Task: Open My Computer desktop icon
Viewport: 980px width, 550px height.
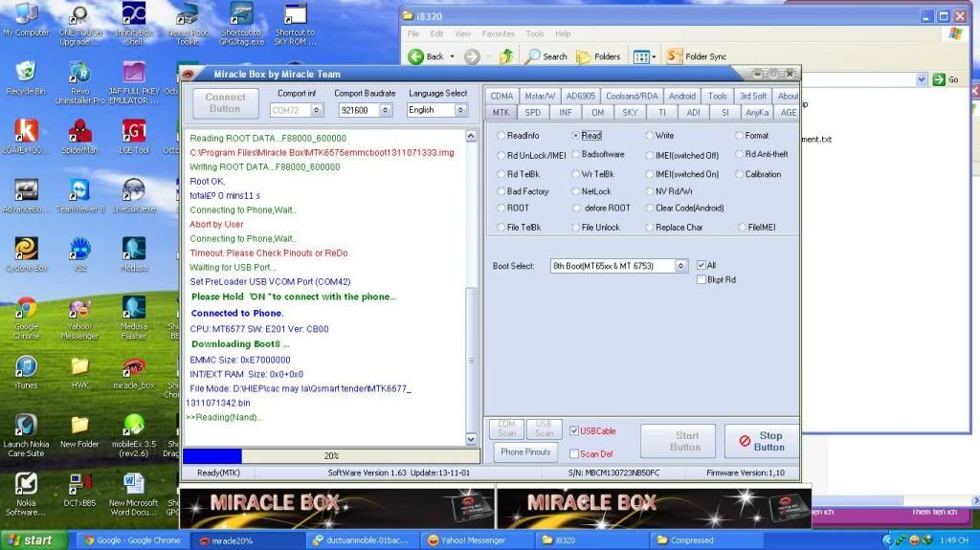Action: [25, 19]
